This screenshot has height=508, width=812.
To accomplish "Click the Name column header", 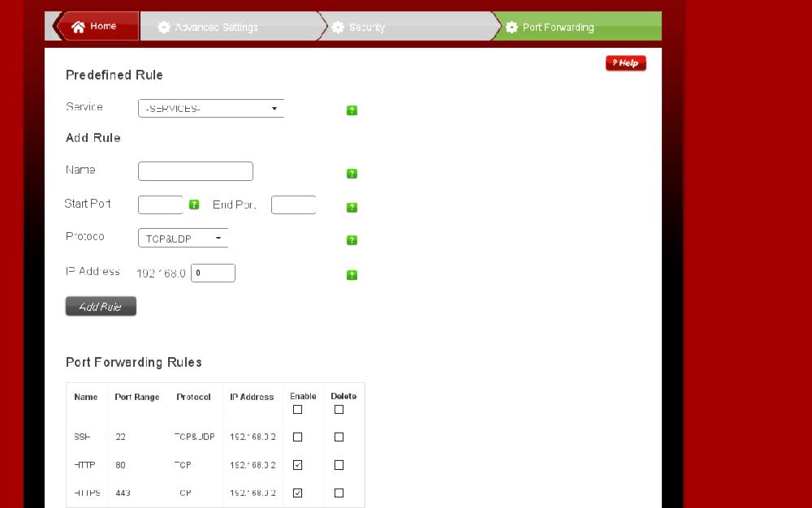I will coord(86,398).
